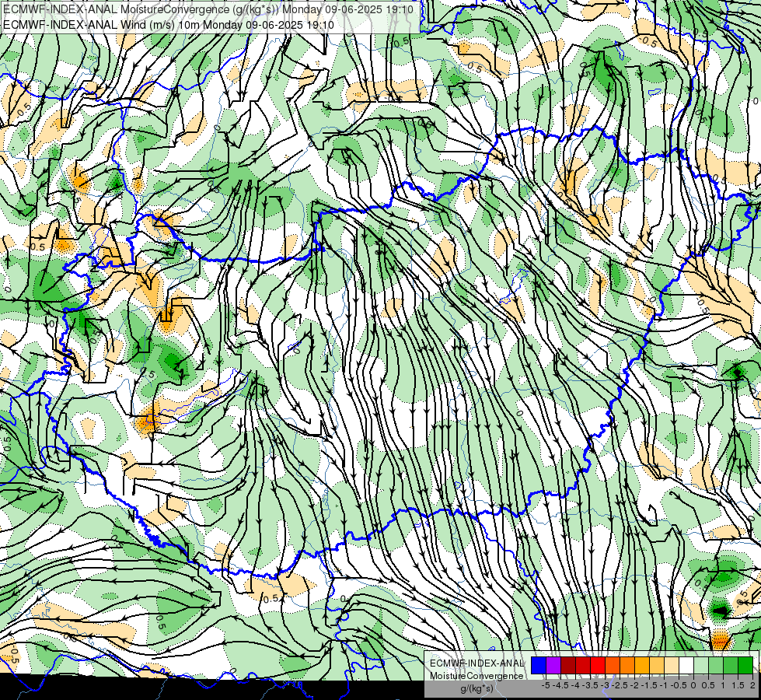Click the -3.5 legend scale value
Viewport: 761px width, 700px height.
590,685
